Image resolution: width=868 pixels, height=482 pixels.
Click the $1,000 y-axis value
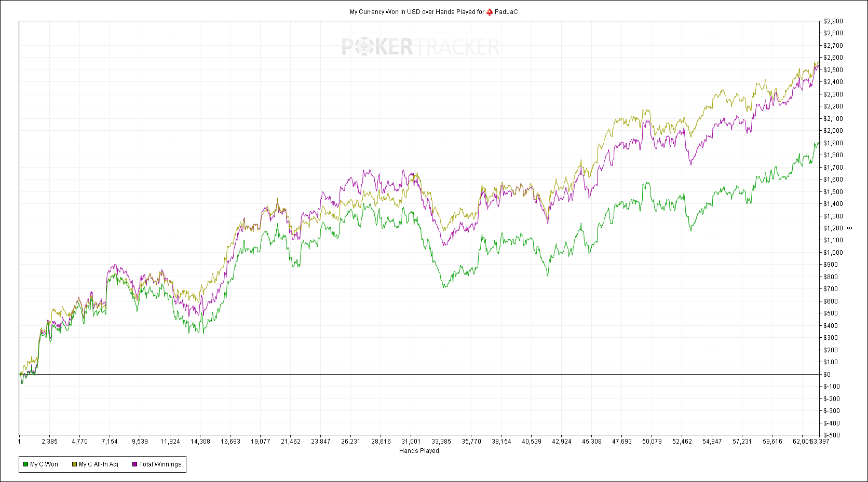(x=833, y=253)
